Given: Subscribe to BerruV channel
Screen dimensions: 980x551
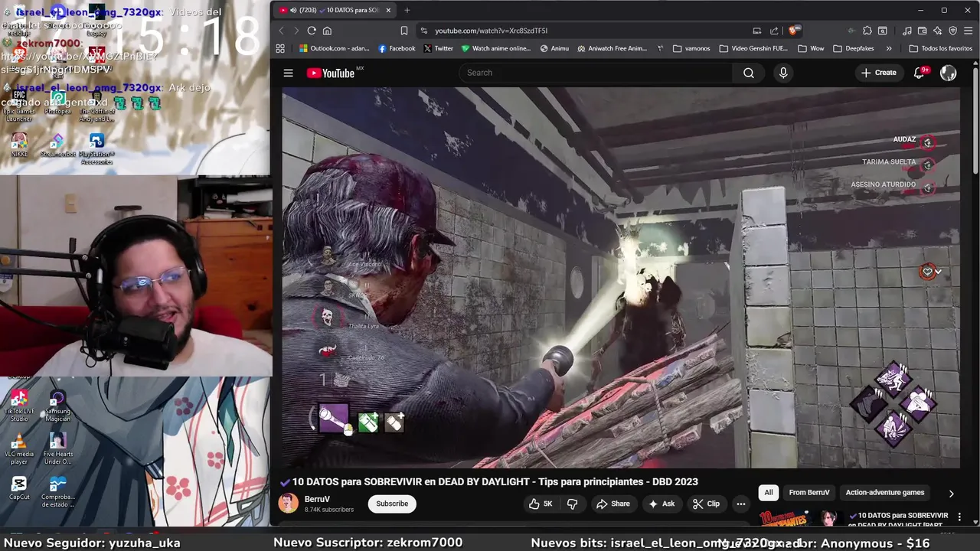Looking at the screenshot, I should coord(392,504).
